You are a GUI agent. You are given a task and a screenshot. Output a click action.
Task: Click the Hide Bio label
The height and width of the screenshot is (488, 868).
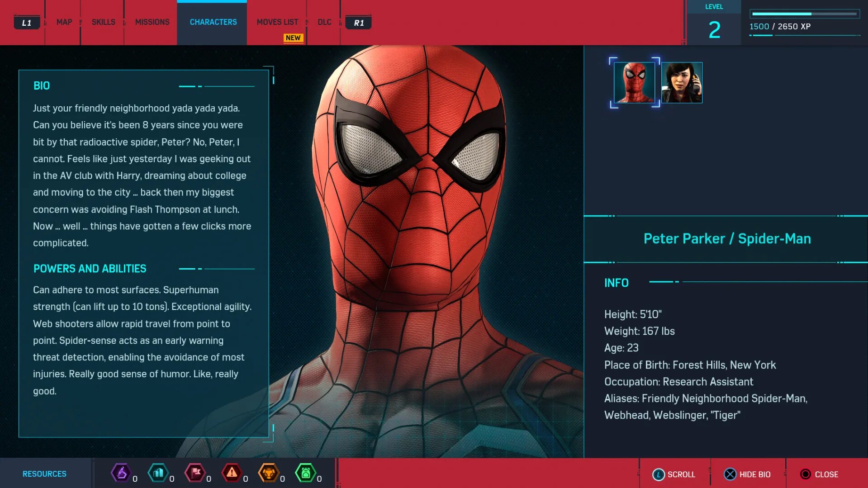[755, 474]
